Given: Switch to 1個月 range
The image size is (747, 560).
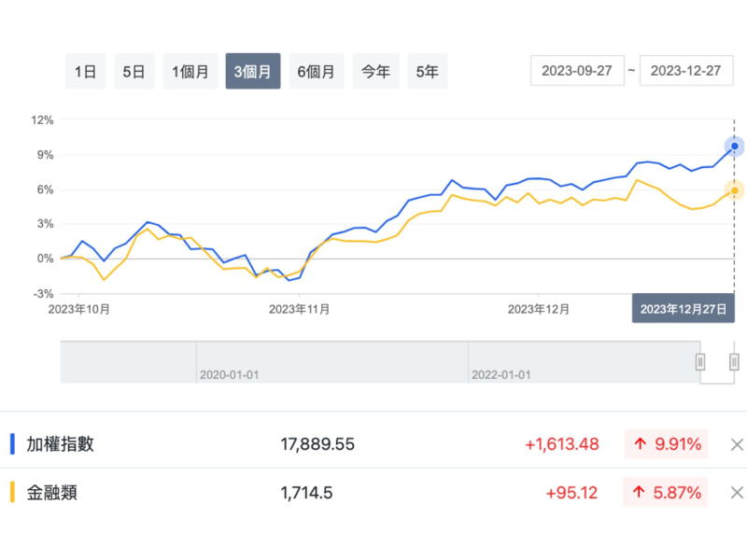Looking at the screenshot, I should 190,71.
